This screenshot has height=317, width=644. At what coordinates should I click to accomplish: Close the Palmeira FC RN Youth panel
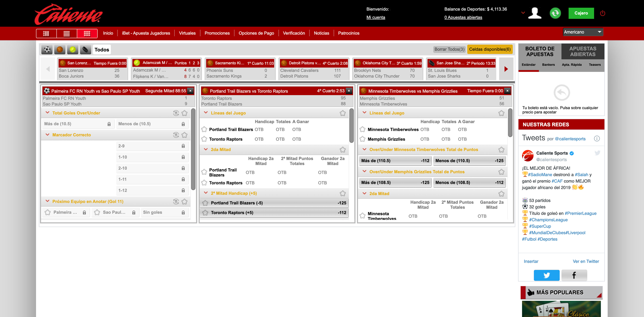(x=191, y=91)
